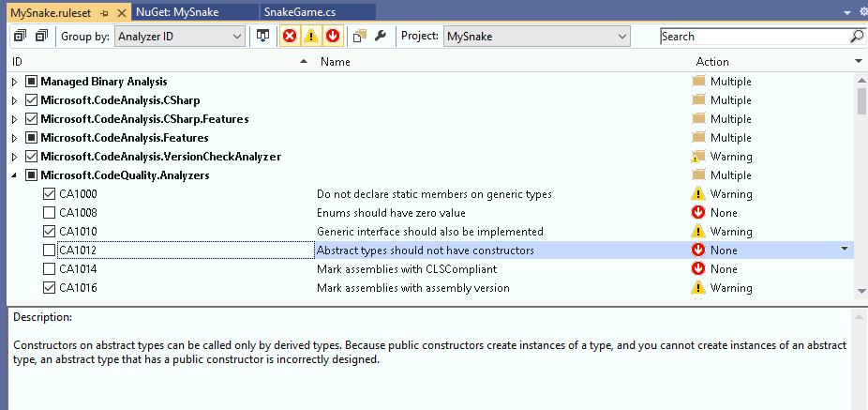This screenshot has width=868, height=410.
Task: Click inside the Search input field
Action: [x=752, y=37]
